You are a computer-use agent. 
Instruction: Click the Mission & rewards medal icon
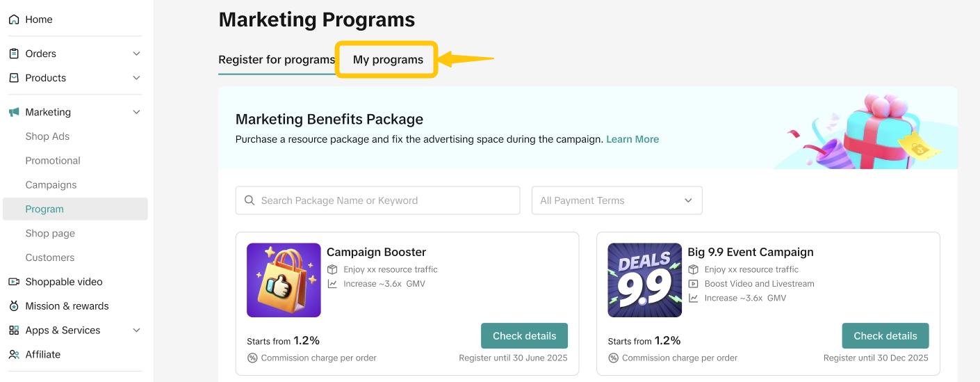14,306
